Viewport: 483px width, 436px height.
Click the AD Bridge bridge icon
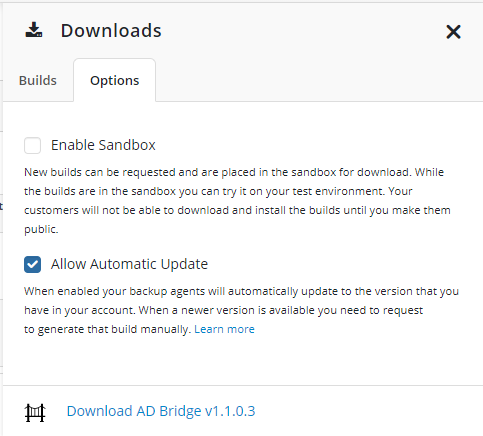coord(35,413)
